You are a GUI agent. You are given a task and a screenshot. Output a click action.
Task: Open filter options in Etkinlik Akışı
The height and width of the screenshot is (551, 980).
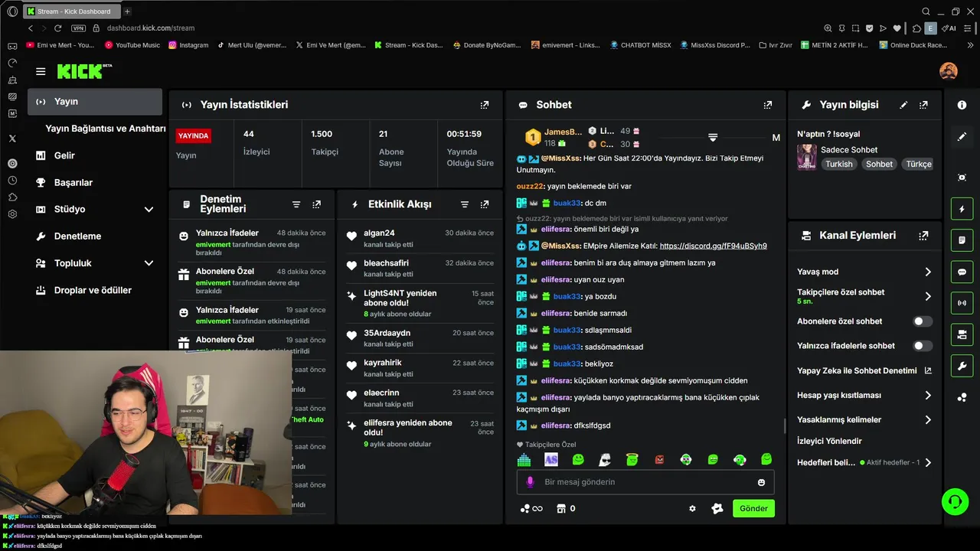(464, 204)
